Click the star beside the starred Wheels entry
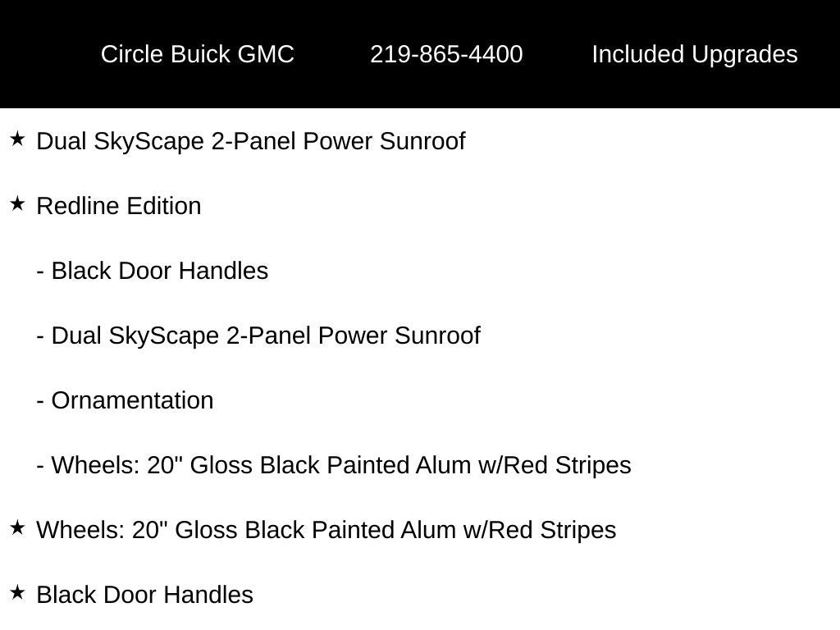840x630 pixels. [x=17, y=528]
